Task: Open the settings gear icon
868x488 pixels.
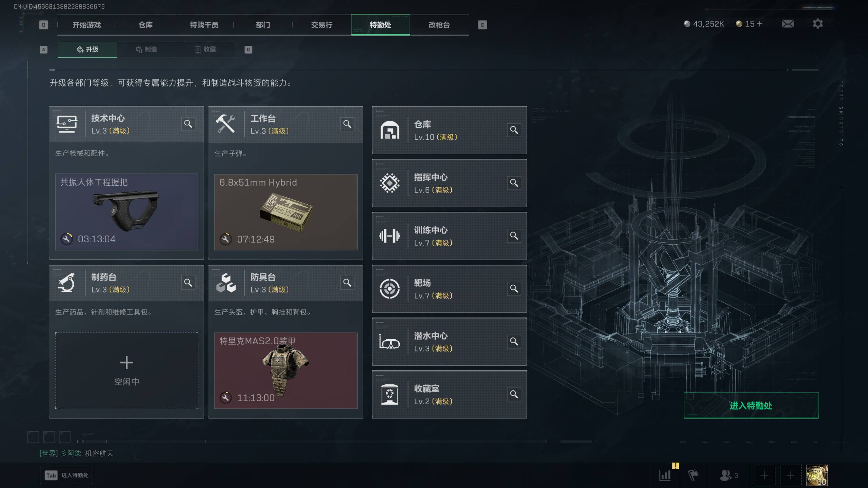Action: coord(817,24)
